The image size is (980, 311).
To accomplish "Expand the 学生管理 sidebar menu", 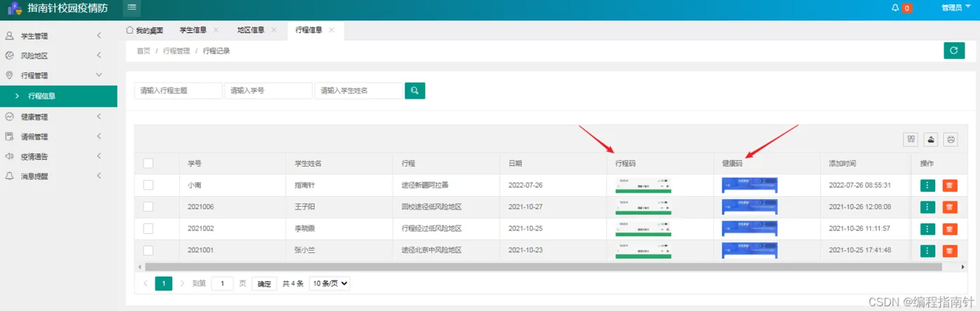I will pos(58,36).
